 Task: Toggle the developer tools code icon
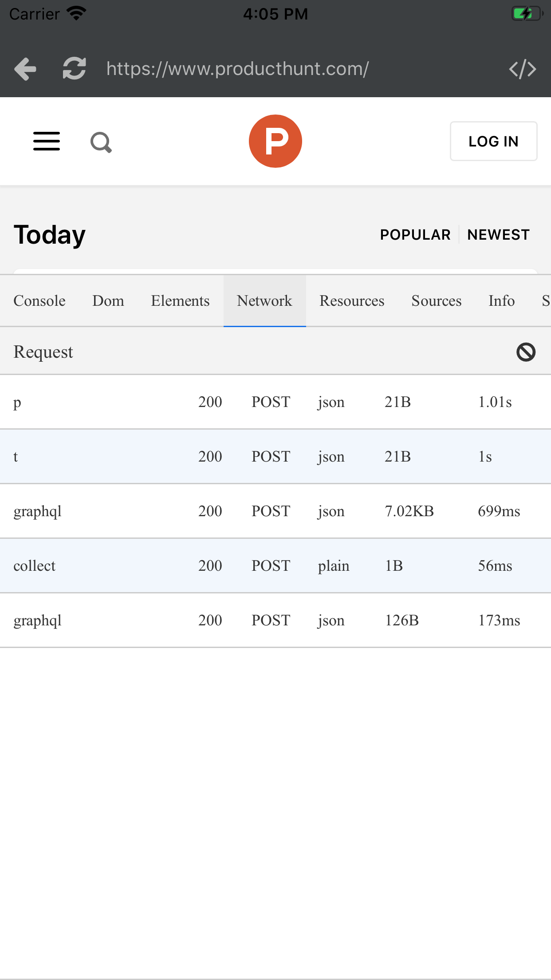point(523,69)
